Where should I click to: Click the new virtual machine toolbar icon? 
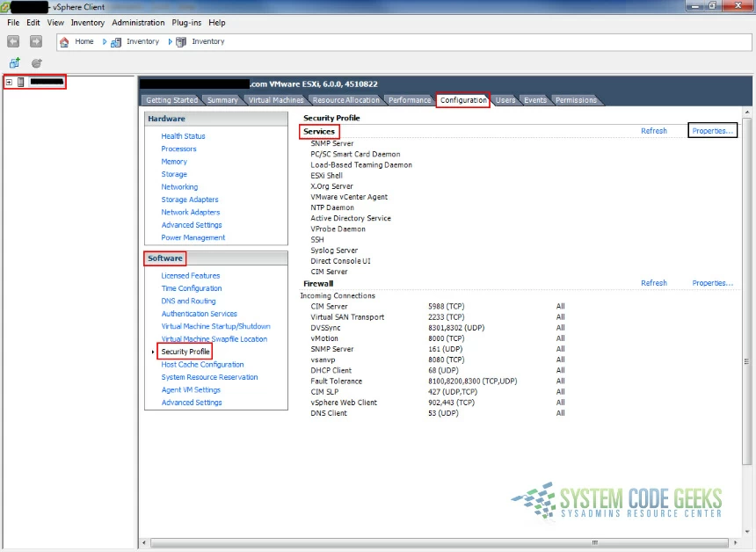click(x=14, y=62)
